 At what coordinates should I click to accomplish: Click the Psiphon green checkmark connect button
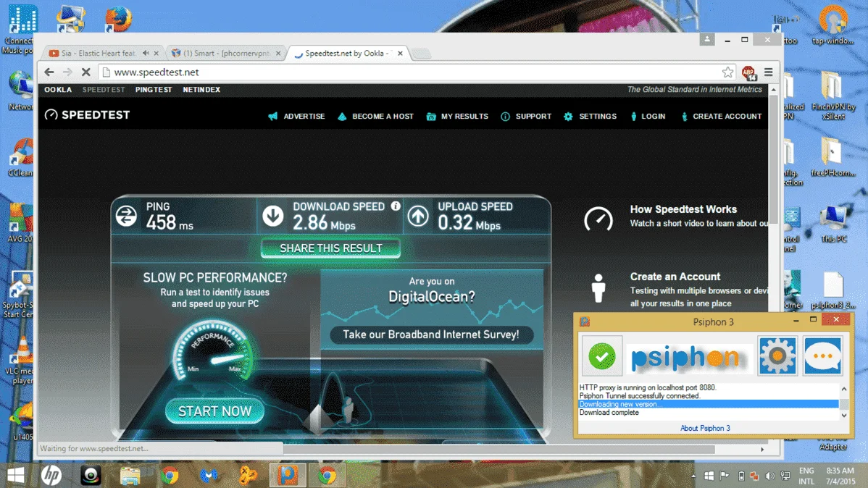click(x=602, y=356)
